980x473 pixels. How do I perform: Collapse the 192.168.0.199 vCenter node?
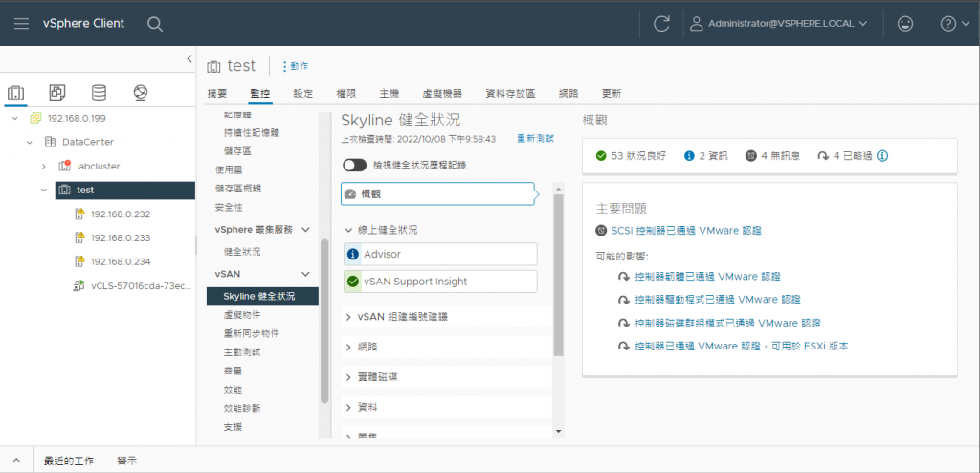(x=15, y=119)
